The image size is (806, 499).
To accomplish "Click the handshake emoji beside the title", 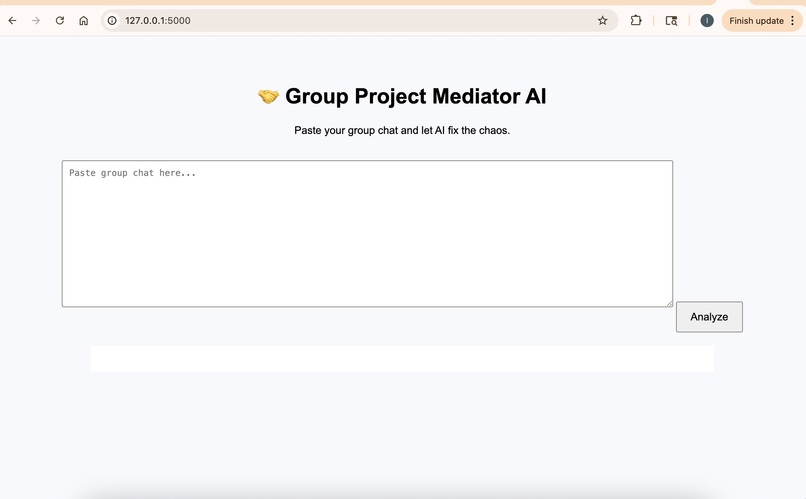I will [x=268, y=96].
